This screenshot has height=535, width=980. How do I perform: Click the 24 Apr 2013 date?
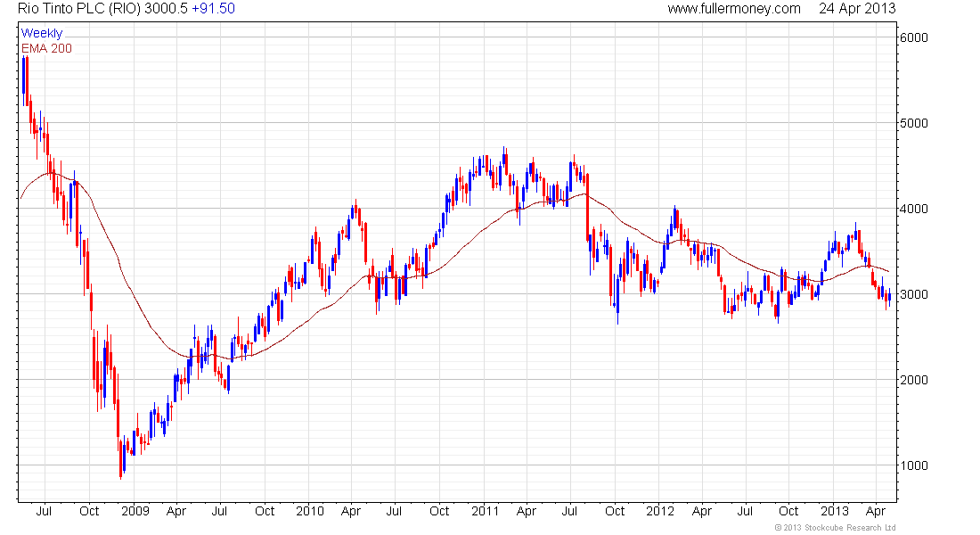tap(857, 9)
